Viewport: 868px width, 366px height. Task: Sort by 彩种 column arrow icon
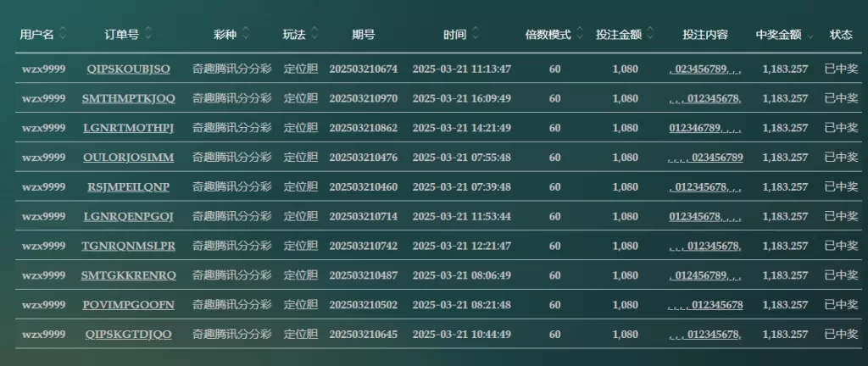coord(246,34)
